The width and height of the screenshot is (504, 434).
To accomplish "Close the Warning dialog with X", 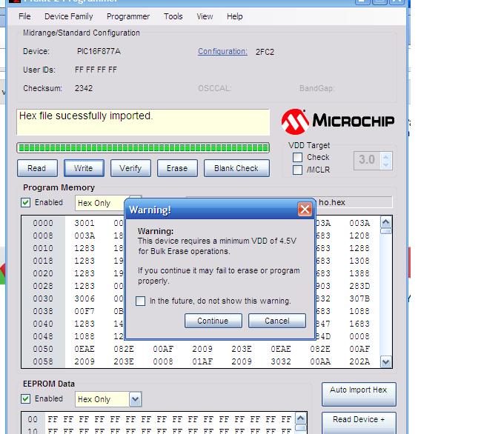I will (305, 210).
